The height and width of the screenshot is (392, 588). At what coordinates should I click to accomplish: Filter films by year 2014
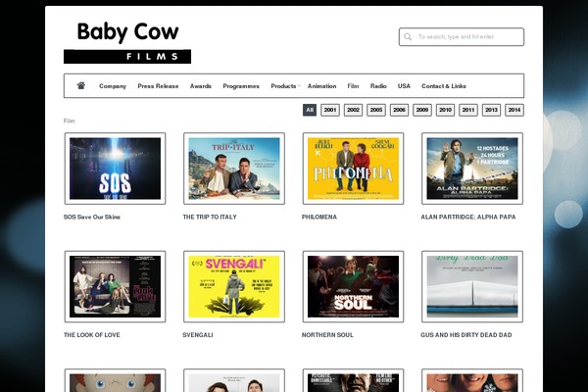[514, 110]
